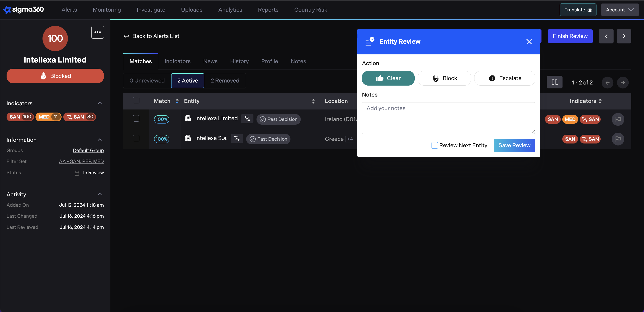Collapse the Activity sidebar section

(100, 194)
